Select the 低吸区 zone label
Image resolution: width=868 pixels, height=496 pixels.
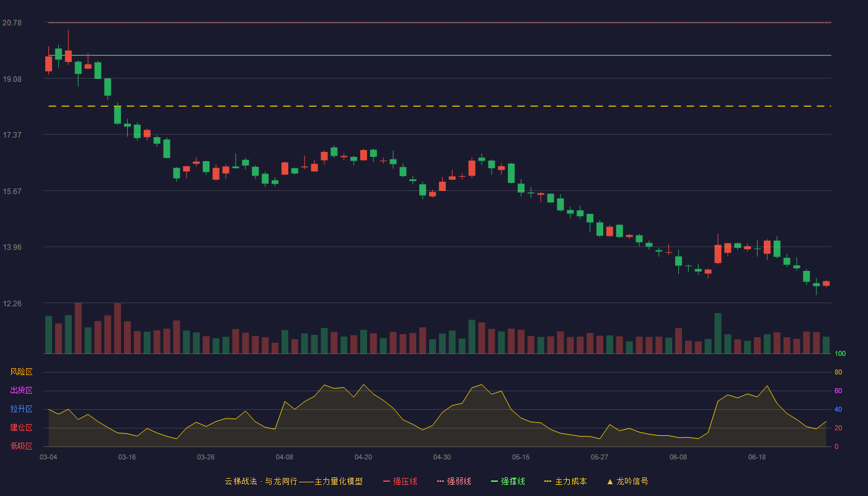[x=21, y=446]
